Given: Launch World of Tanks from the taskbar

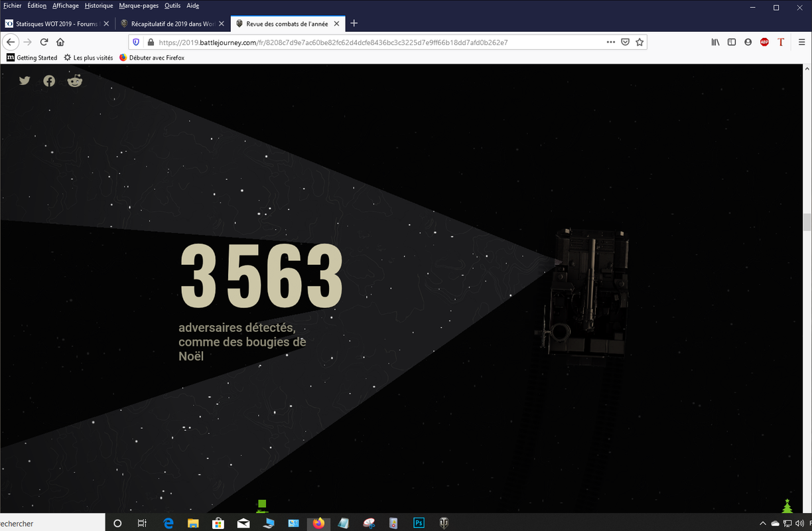Looking at the screenshot, I should click(444, 523).
